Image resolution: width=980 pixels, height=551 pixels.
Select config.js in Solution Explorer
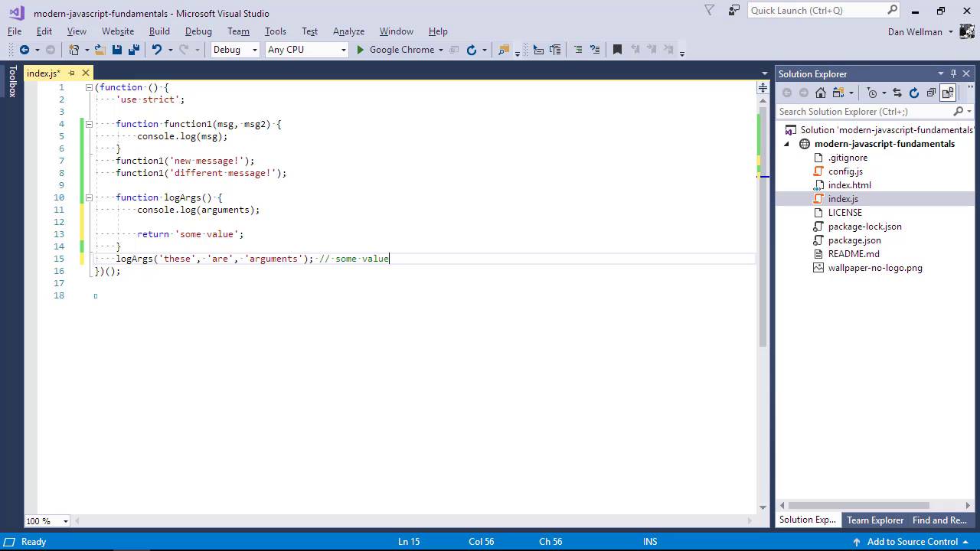845,171
